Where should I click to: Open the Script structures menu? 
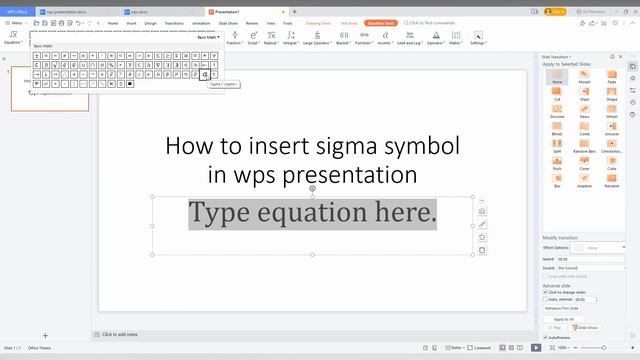(x=253, y=38)
